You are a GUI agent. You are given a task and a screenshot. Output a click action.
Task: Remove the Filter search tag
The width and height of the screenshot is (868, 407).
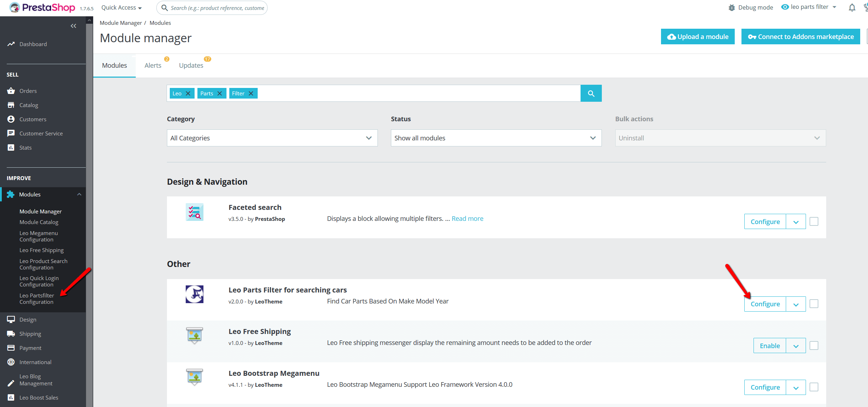251,93
